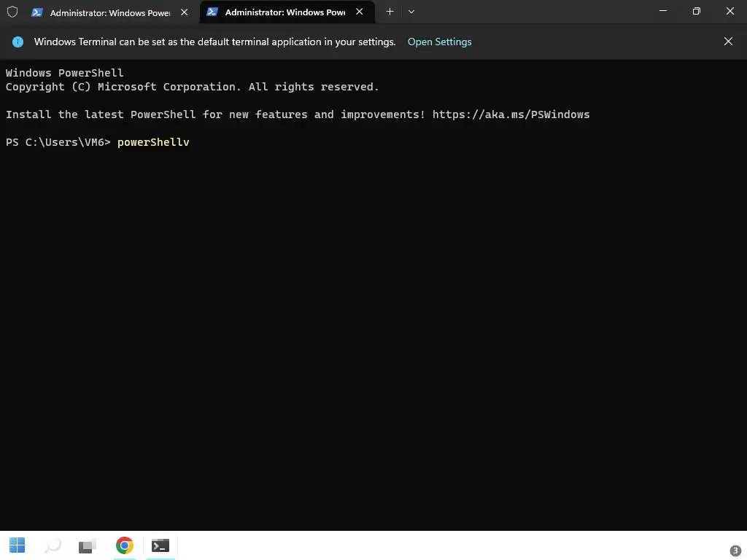Click the Open Settings link
747x560 pixels.
click(x=439, y=42)
